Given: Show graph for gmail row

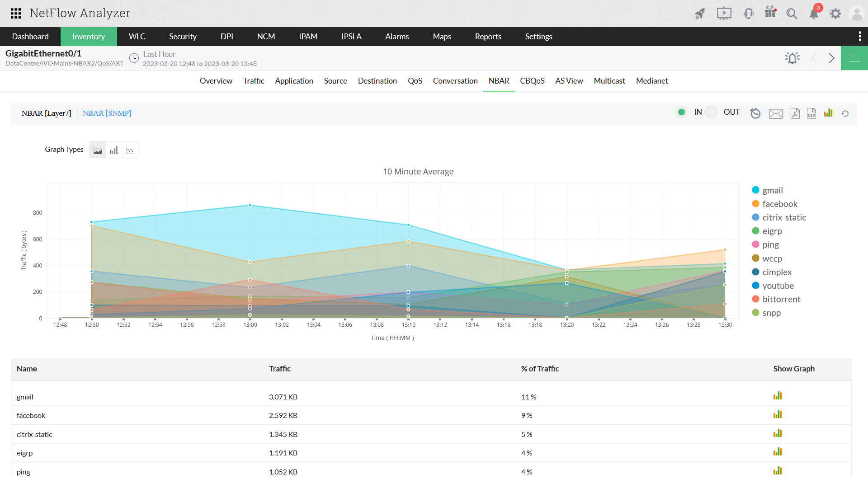Looking at the screenshot, I should (778, 396).
